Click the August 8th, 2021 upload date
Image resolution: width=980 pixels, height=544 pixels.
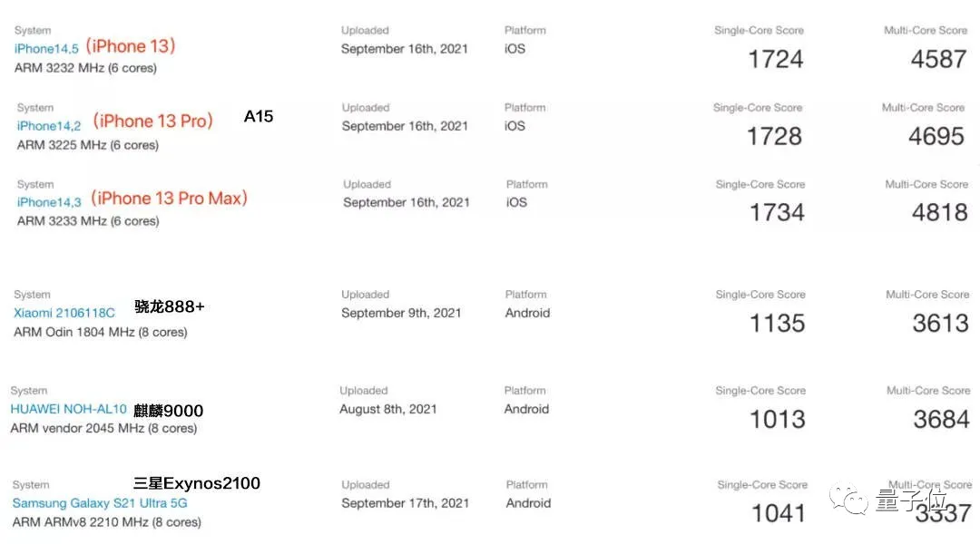coord(387,409)
